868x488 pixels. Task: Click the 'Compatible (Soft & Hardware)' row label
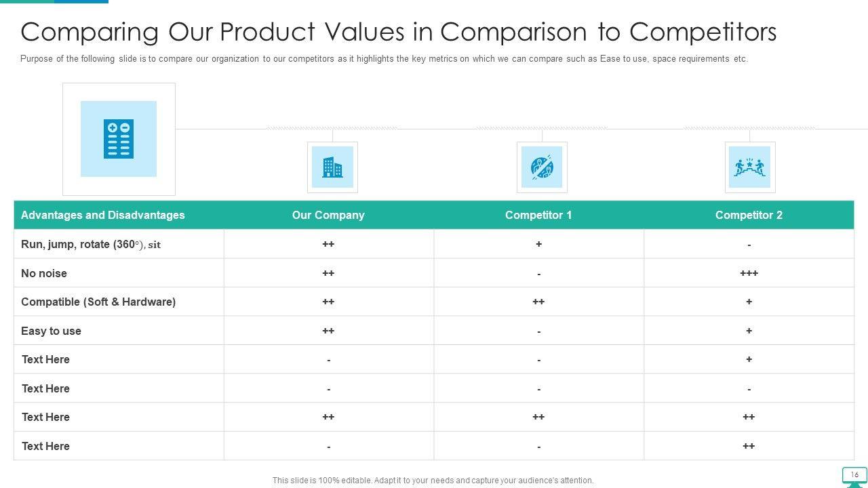point(98,302)
